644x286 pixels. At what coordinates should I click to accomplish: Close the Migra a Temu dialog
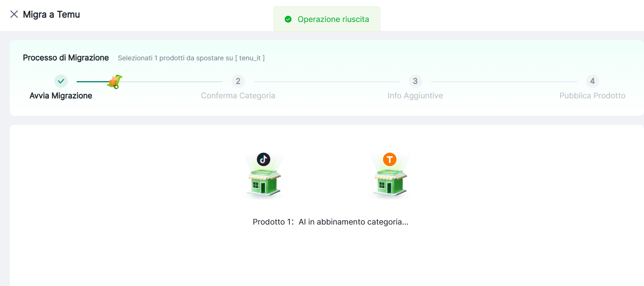tap(14, 15)
